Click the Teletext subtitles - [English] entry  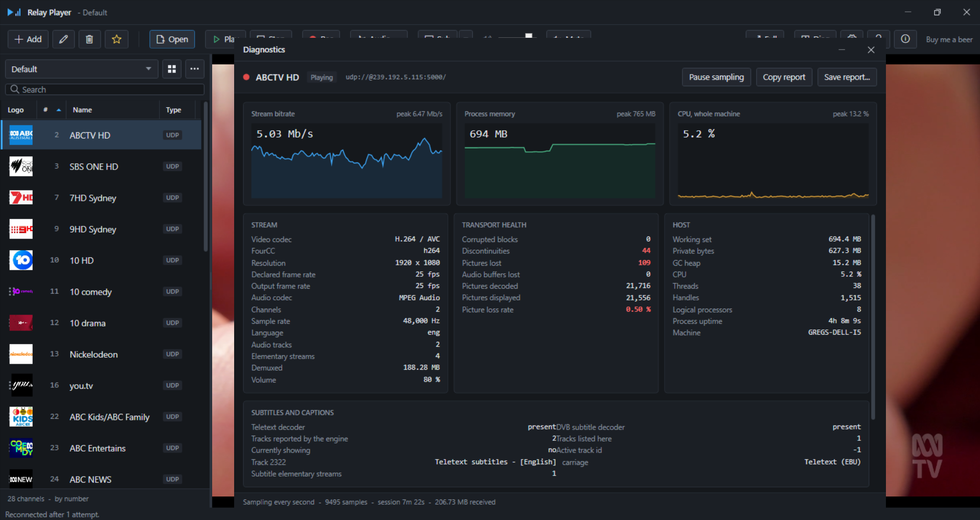(x=495, y=462)
